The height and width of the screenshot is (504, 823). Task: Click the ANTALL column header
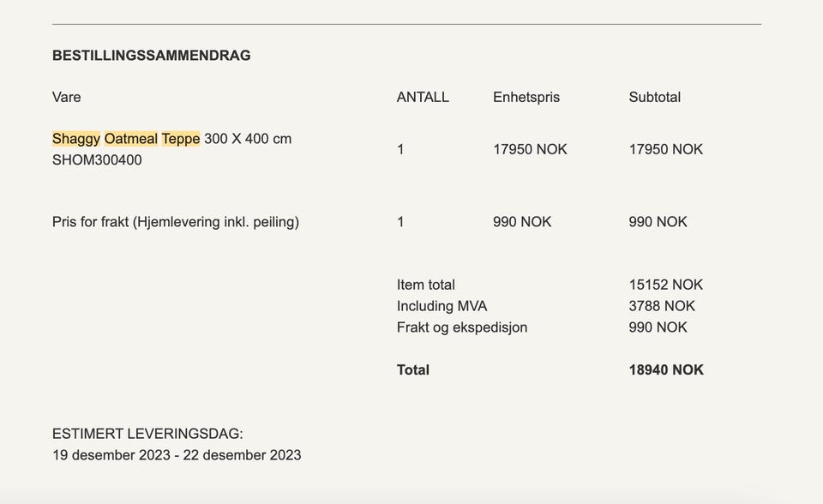[423, 97]
